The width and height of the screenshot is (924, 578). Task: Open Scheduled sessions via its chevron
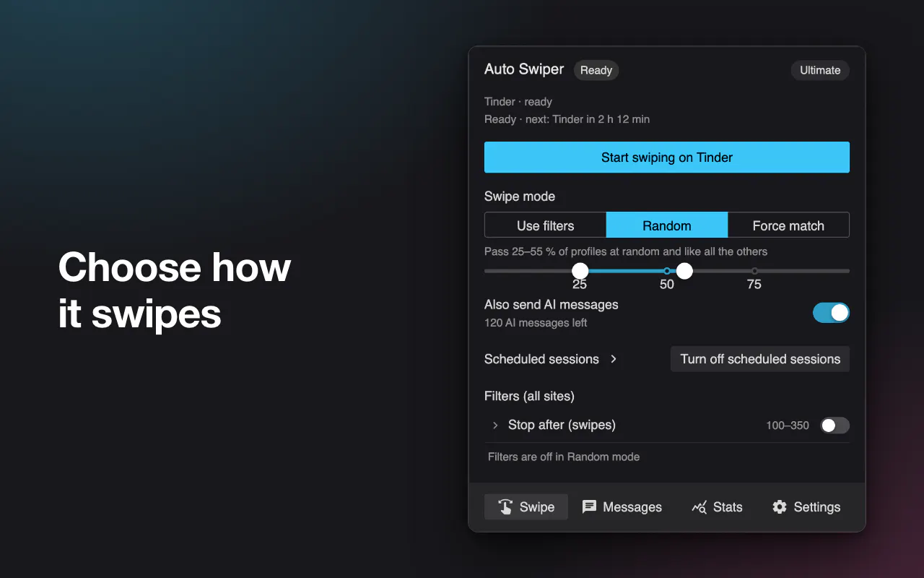coord(614,359)
